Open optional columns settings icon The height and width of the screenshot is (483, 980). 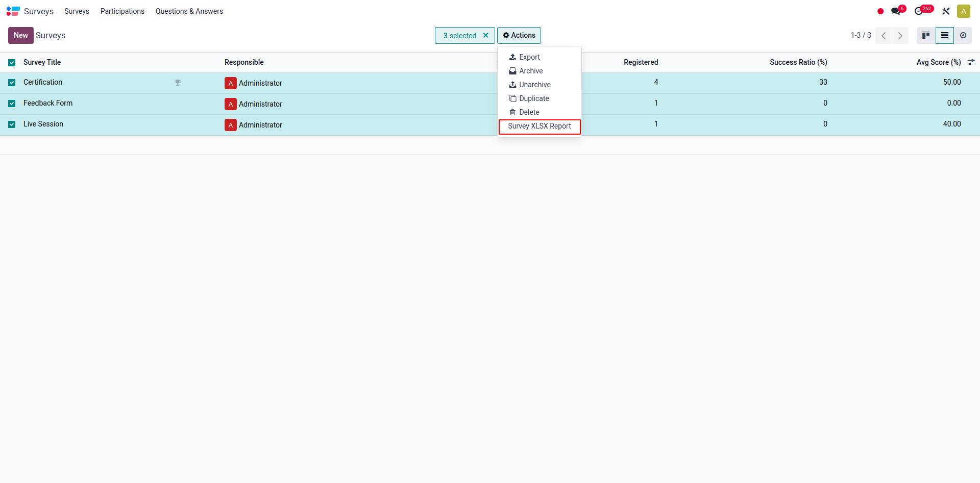point(971,62)
